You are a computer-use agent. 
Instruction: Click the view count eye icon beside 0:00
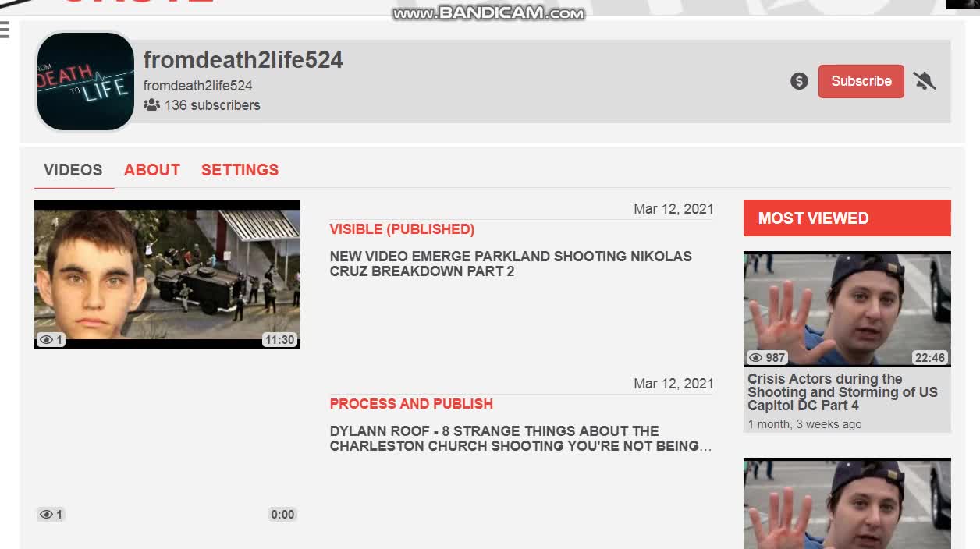[x=46, y=515]
